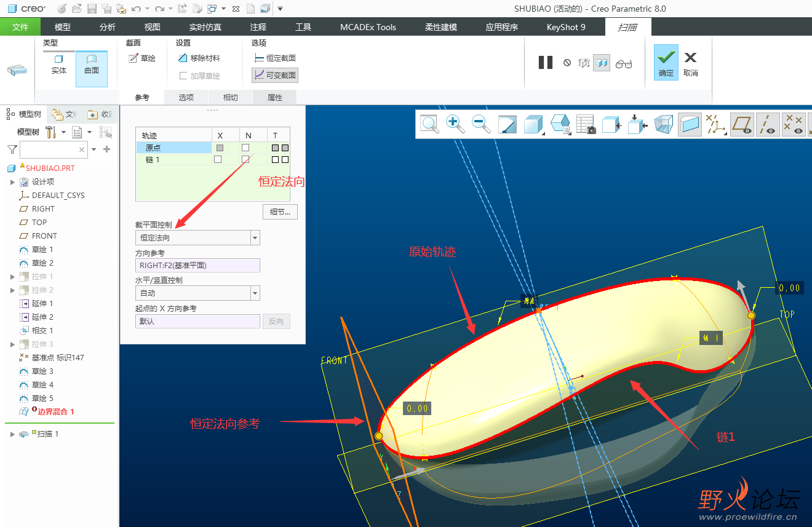This screenshot has height=527, width=812.
Task: Click the Undo arrow in quick access toolbar
Action: pos(136,9)
